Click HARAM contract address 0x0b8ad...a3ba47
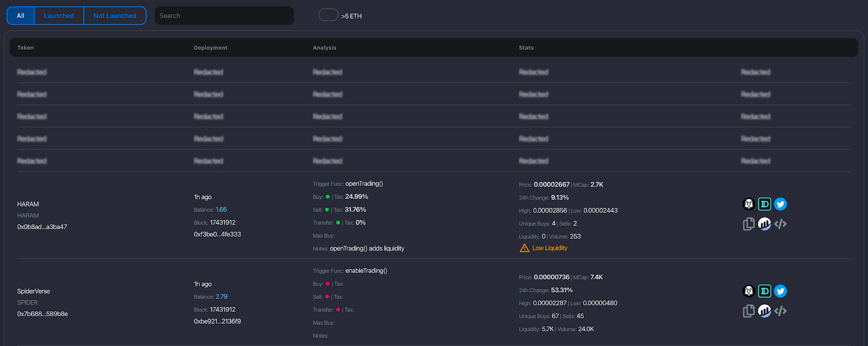868x346 pixels. tap(42, 227)
